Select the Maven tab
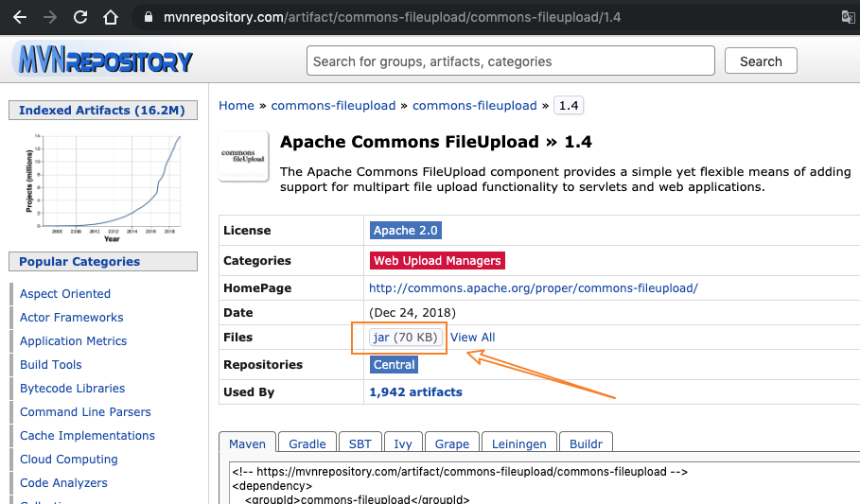 [x=247, y=443]
